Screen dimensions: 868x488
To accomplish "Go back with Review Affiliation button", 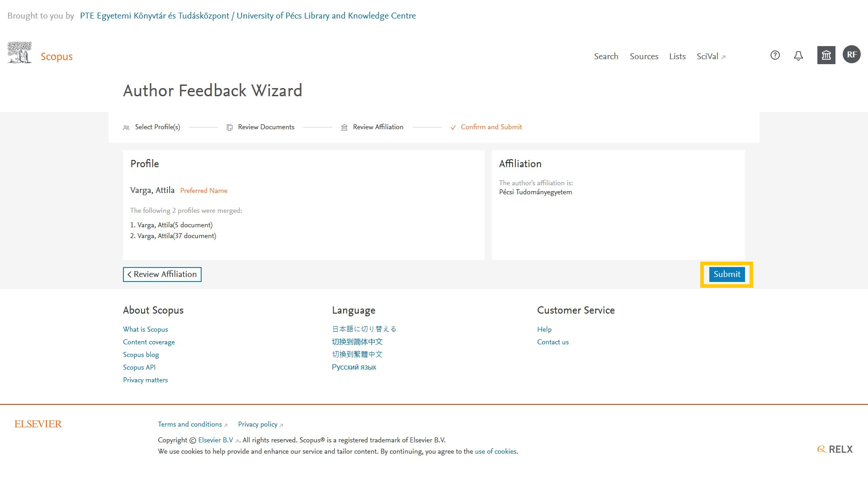I will pos(162,274).
